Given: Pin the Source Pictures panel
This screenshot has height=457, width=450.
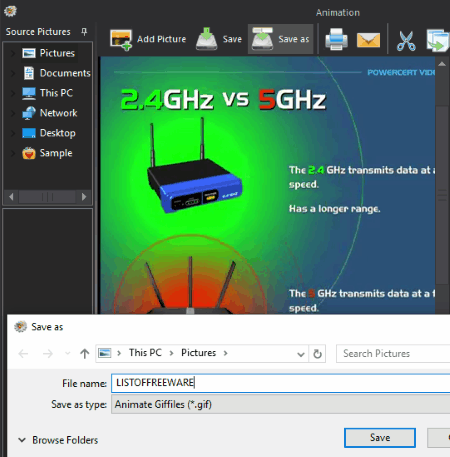Looking at the screenshot, I should (84, 32).
